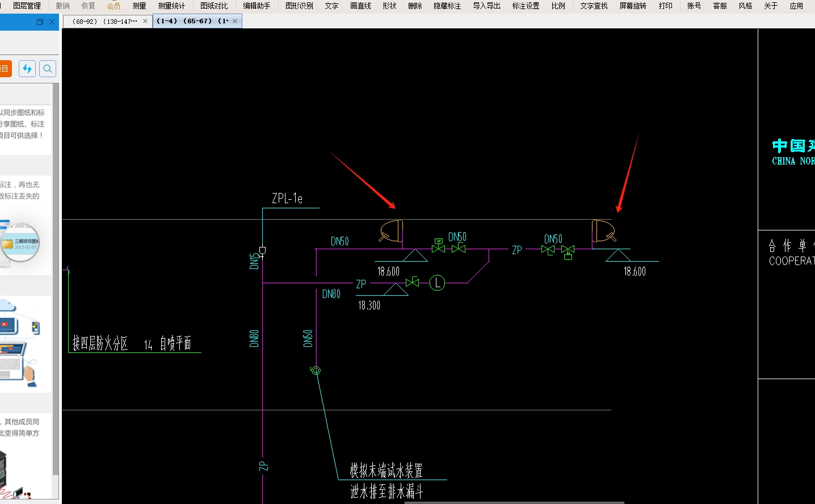
Task: Open the 比例 scale setting
Action: pyautogui.click(x=558, y=6)
